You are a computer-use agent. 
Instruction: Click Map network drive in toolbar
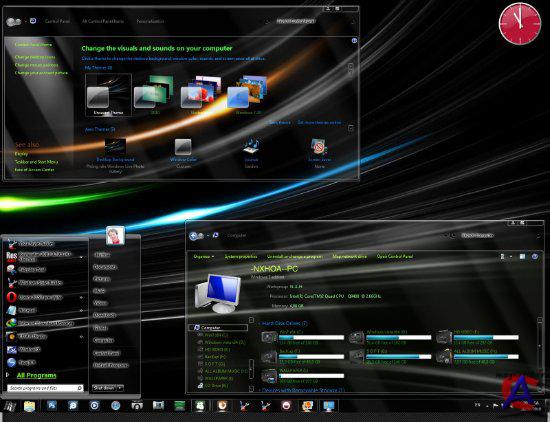tap(349, 257)
